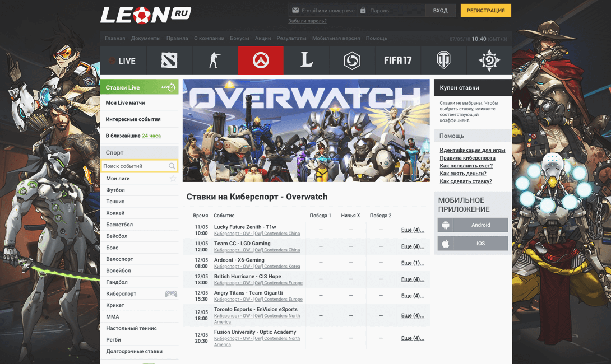Open the Dota 2 game tab
611x364 pixels.
(x=169, y=60)
